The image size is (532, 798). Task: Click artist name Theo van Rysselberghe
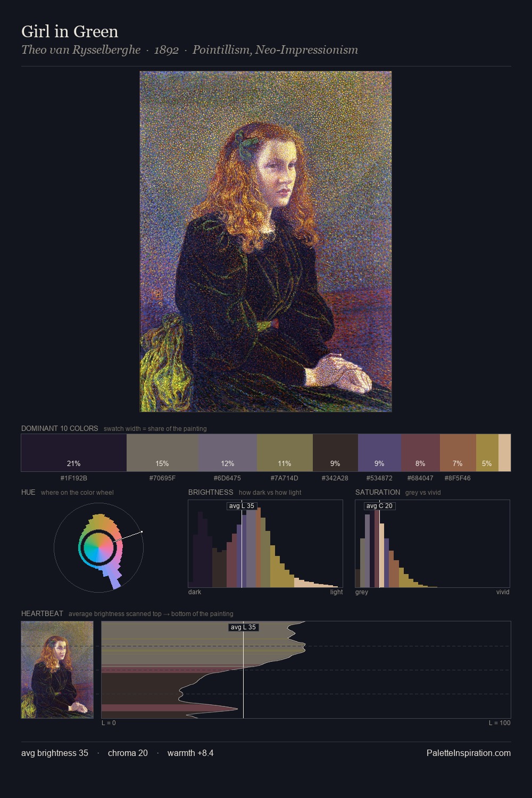pos(81,50)
